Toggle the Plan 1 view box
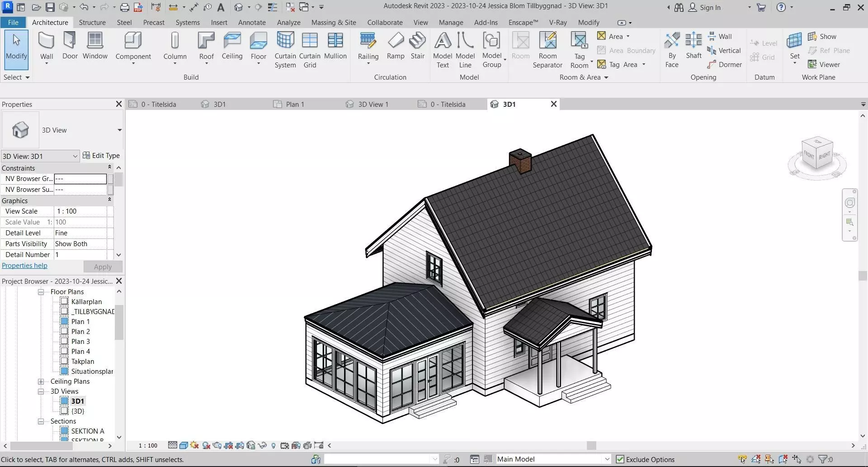 click(64, 321)
